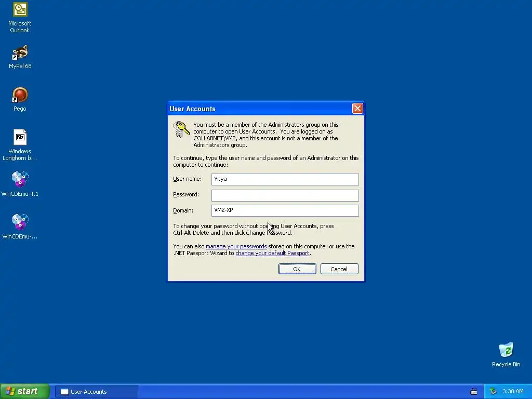532x399 pixels.
Task: Click the Cancel button
Action: 339,269
